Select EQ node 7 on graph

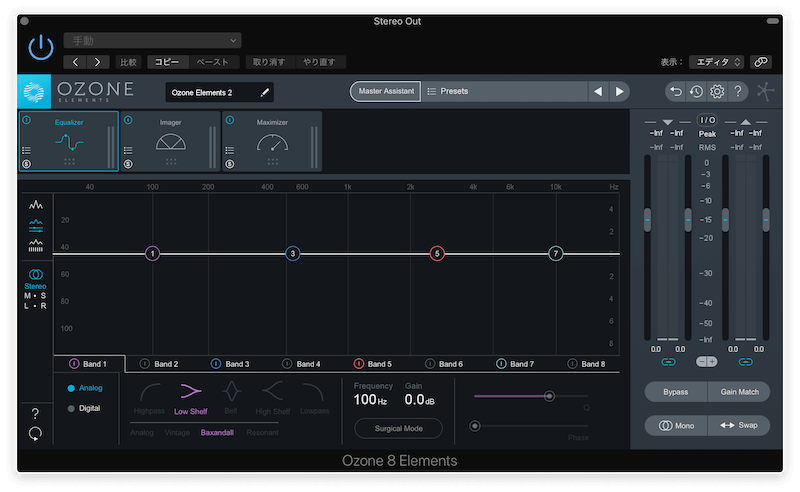coord(556,254)
